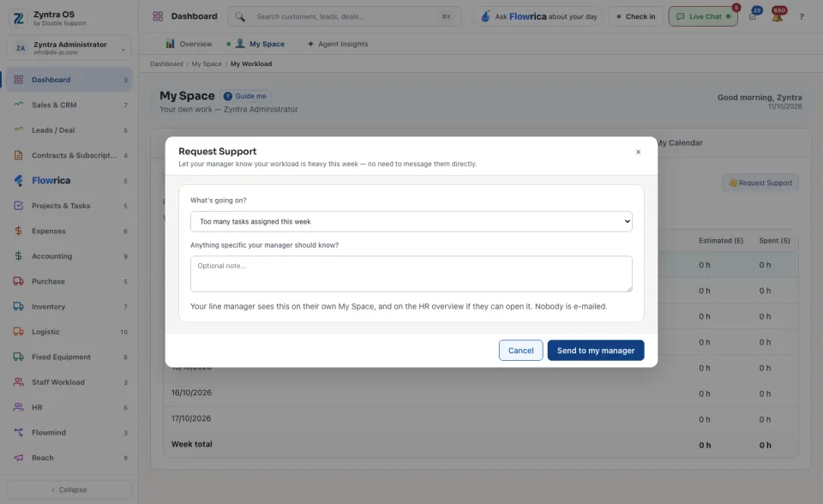Focus the search customers, leads, deals field
This screenshot has height=504, width=823.
(x=345, y=17)
